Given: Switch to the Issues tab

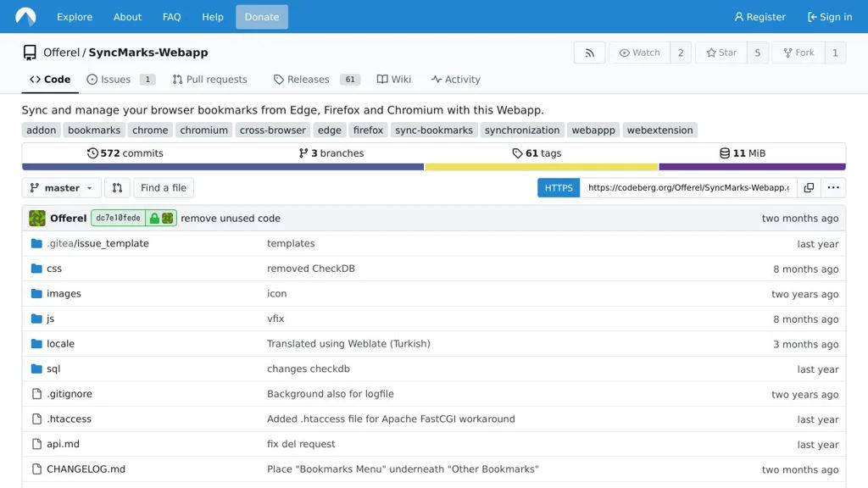Looking at the screenshot, I should click(115, 80).
